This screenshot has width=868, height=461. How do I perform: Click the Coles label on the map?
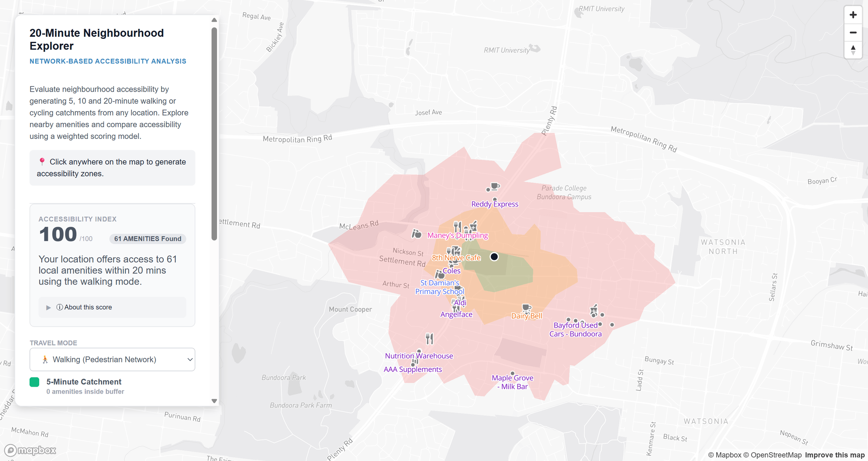tap(451, 271)
